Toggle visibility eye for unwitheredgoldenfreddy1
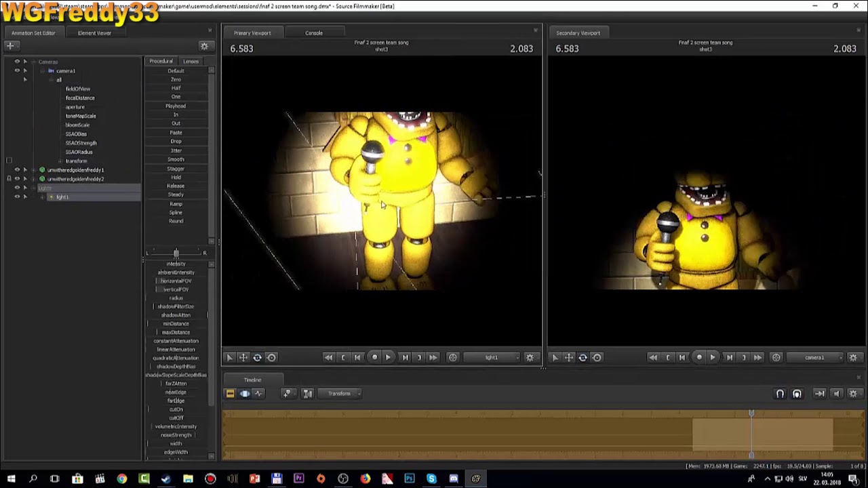Image resolution: width=868 pixels, height=488 pixels. coord(17,170)
